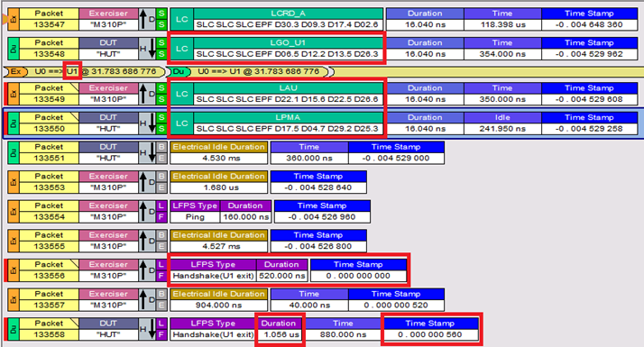Image resolution: width=644 pixels, height=347 pixels.
Task: Click the Time value 350.000 ns
Action: click(x=502, y=99)
